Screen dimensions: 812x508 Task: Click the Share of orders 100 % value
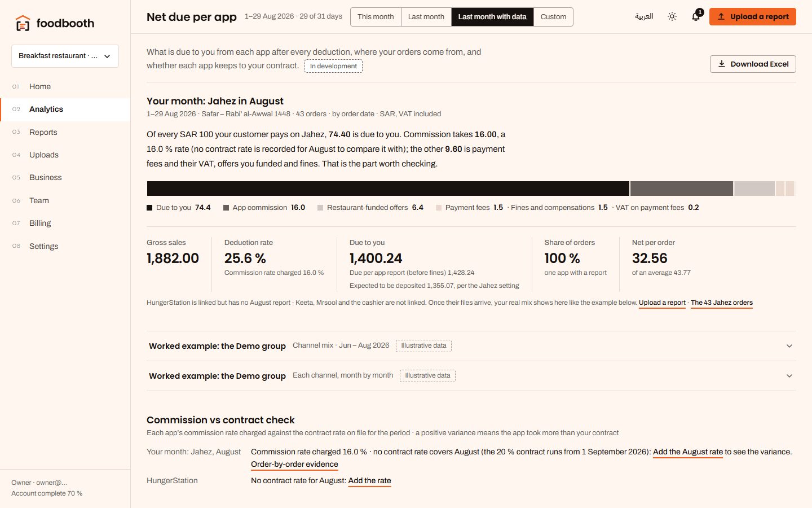pos(562,259)
